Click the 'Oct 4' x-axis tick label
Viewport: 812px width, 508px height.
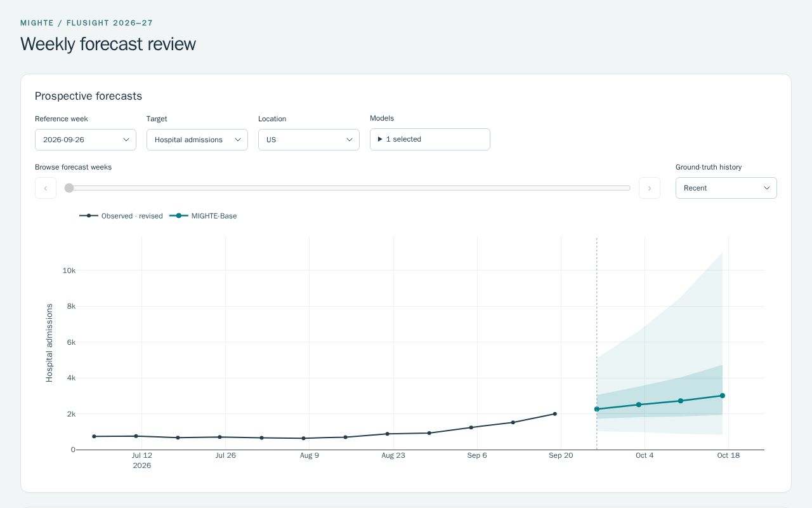pyautogui.click(x=645, y=455)
